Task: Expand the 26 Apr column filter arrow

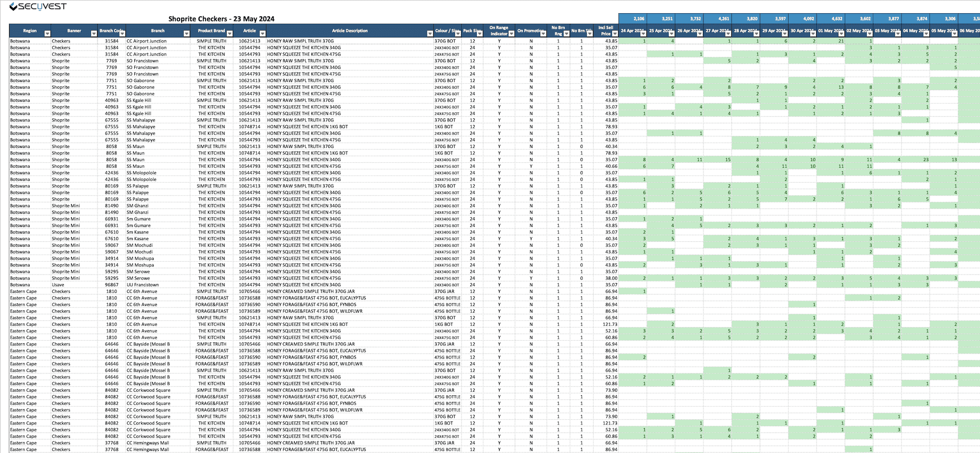Action: tap(700, 34)
